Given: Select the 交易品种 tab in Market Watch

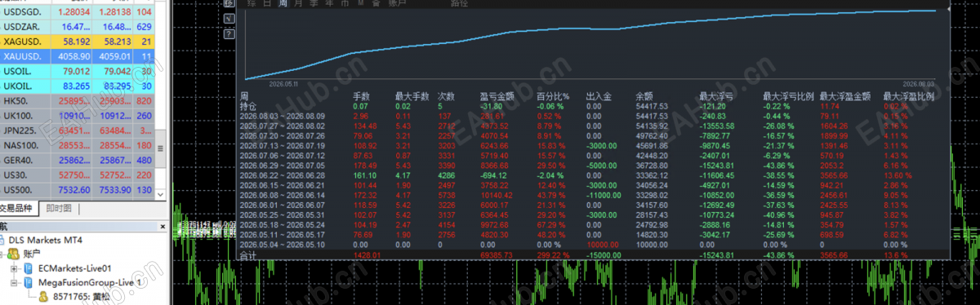Looking at the screenshot, I should point(18,209).
